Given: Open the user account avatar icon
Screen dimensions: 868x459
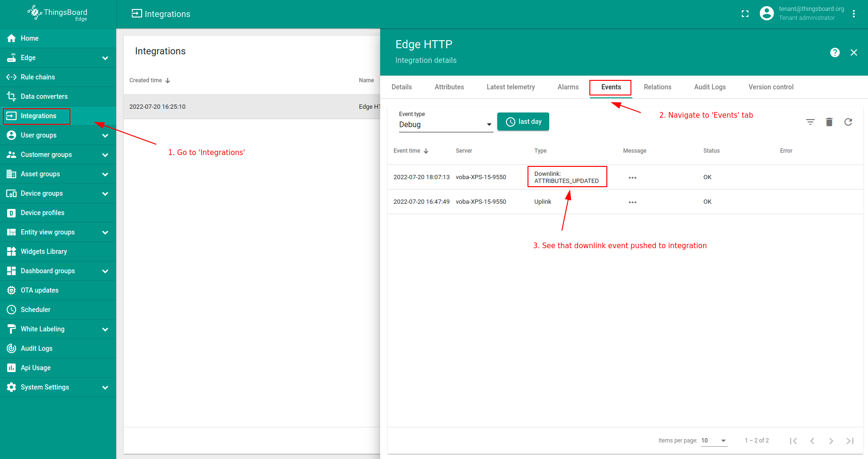Looking at the screenshot, I should [x=767, y=13].
